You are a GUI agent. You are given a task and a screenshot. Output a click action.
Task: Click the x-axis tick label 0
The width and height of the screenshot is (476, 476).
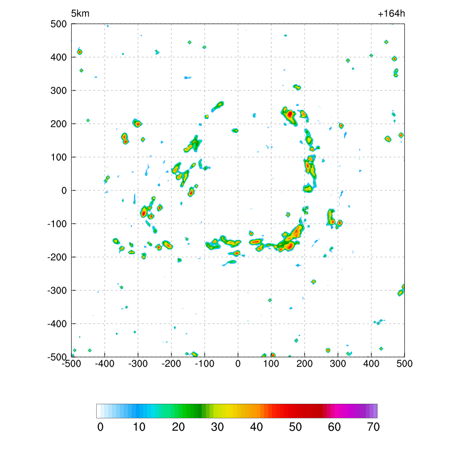point(238,364)
